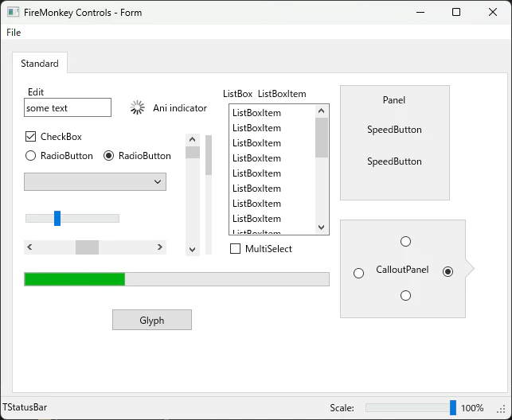The height and width of the screenshot is (420, 512).
Task: Click the right arrow of horizontal scrollbar
Action: pos(160,247)
